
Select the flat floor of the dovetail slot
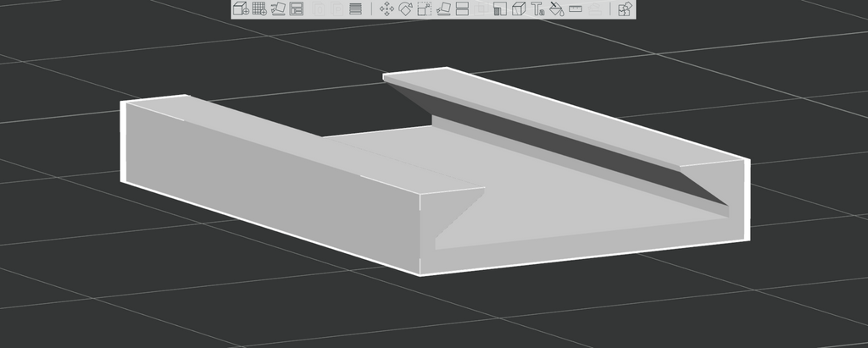point(554,188)
